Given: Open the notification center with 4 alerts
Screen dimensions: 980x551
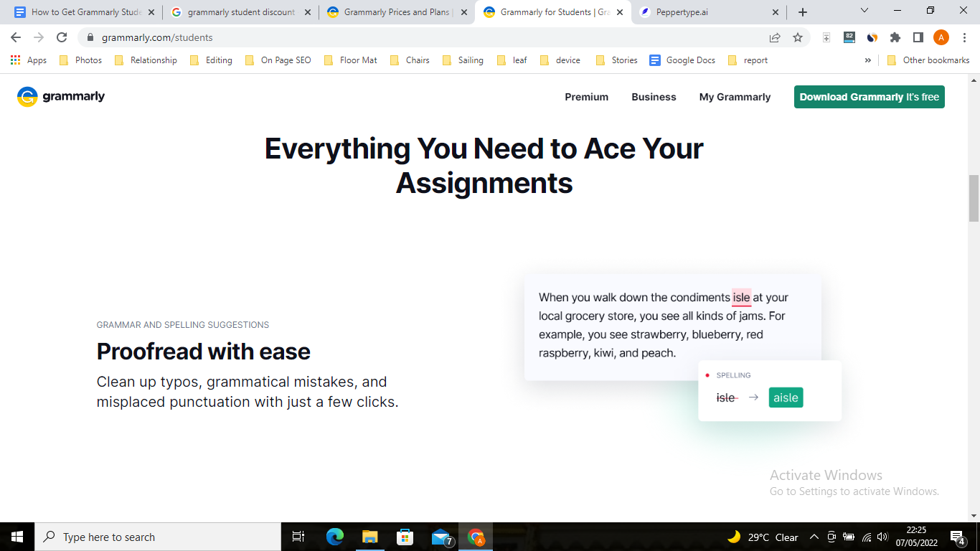Looking at the screenshot, I should pyautogui.click(x=957, y=537).
